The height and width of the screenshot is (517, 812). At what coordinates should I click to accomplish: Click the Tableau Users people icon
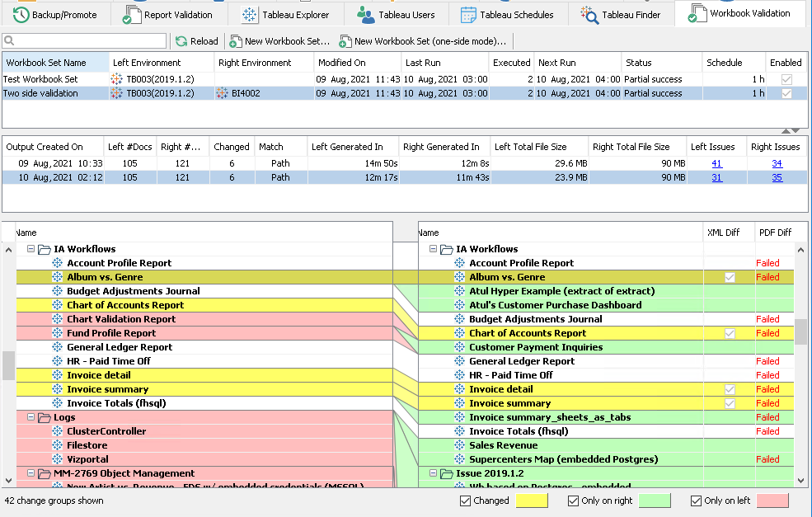pos(366,15)
